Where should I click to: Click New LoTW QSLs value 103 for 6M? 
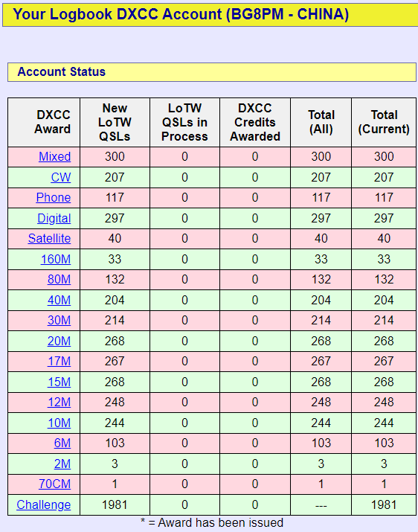coord(115,443)
